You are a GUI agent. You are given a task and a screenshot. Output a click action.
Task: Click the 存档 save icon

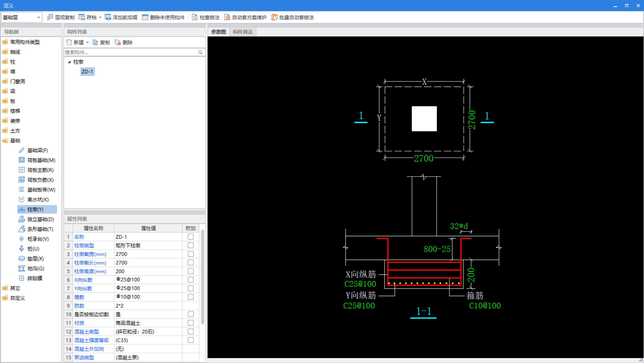(x=81, y=17)
